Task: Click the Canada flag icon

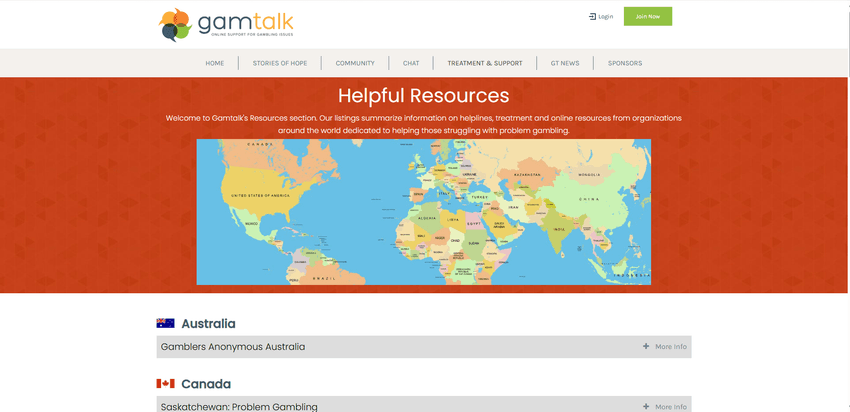Action: tap(165, 384)
